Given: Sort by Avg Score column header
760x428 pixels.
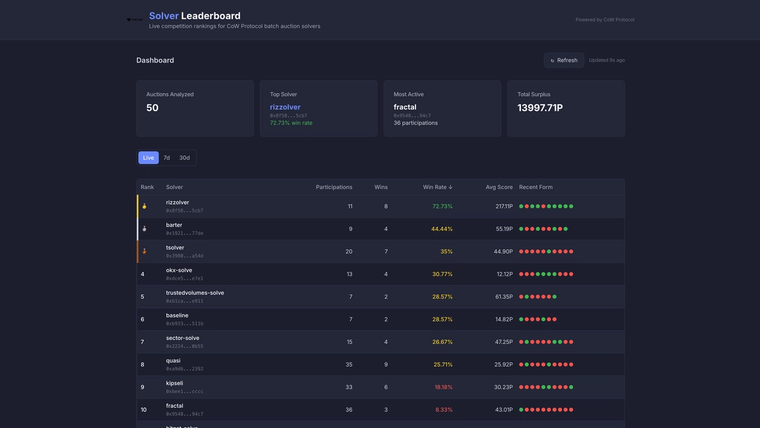Looking at the screenshot, I should [x=499, y=187].
